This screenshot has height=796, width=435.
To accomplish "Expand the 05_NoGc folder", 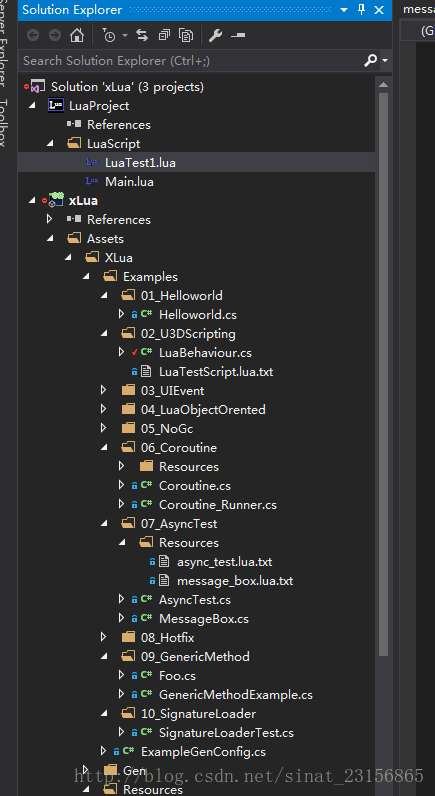I will click(104, 428).
